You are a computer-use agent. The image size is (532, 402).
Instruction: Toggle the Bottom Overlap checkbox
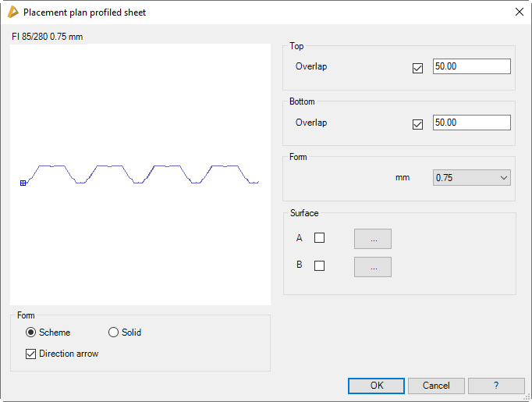417,124
